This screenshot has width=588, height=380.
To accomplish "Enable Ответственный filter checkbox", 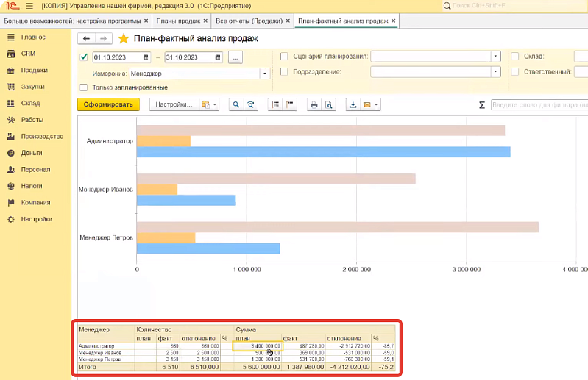I will tap(515, 71).
